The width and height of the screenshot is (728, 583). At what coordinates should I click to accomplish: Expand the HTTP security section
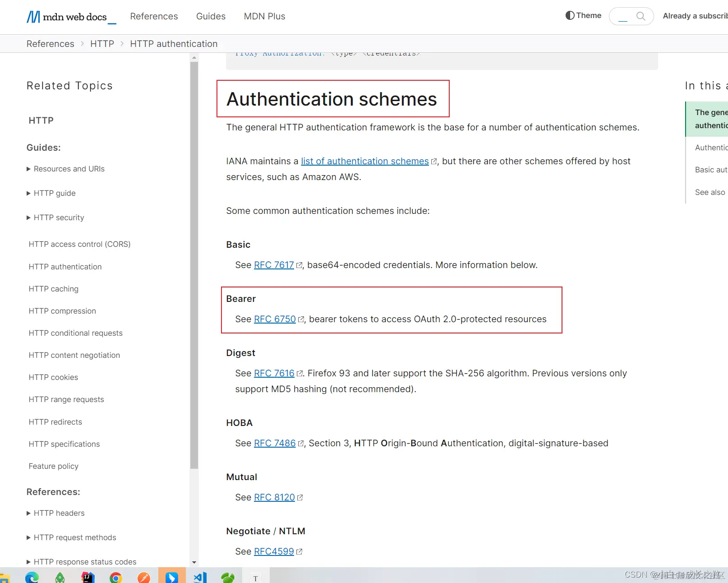(x=55, y=217)
